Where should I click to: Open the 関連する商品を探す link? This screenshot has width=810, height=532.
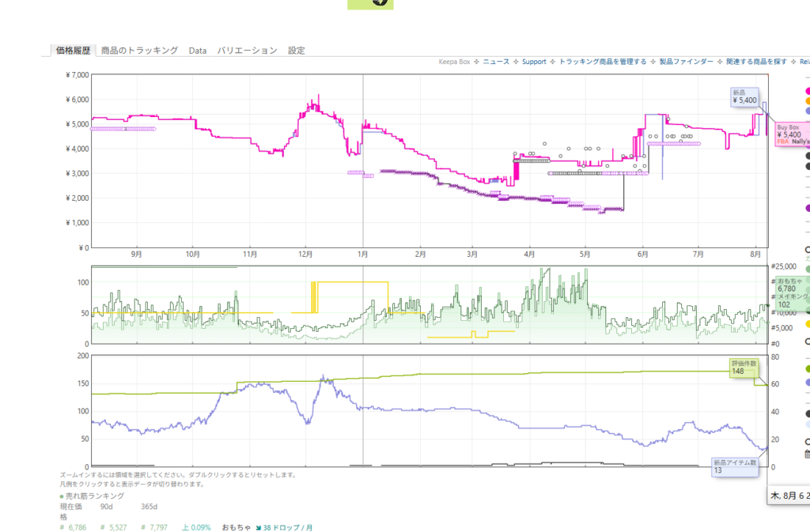click(x=756, y=62)
